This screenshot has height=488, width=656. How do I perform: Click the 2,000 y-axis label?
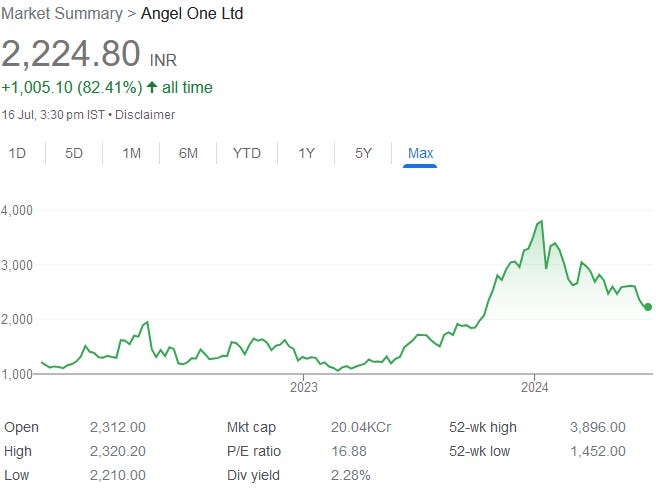point(17,319)
